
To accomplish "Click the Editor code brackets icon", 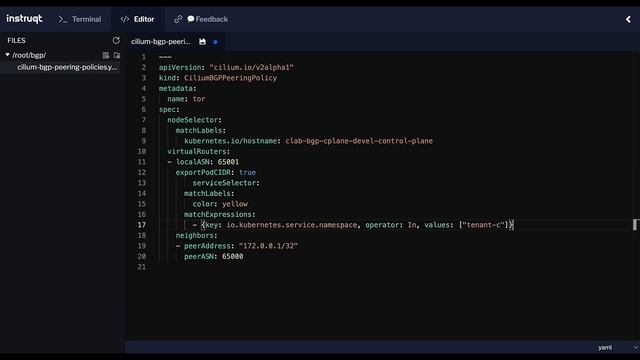I will [125, 19].
